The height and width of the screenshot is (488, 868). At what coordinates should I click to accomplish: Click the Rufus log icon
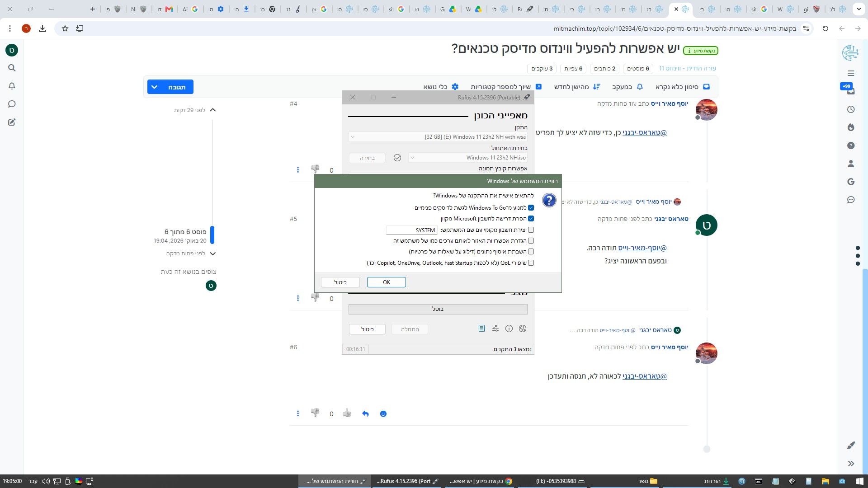click(x=481, y=328)
